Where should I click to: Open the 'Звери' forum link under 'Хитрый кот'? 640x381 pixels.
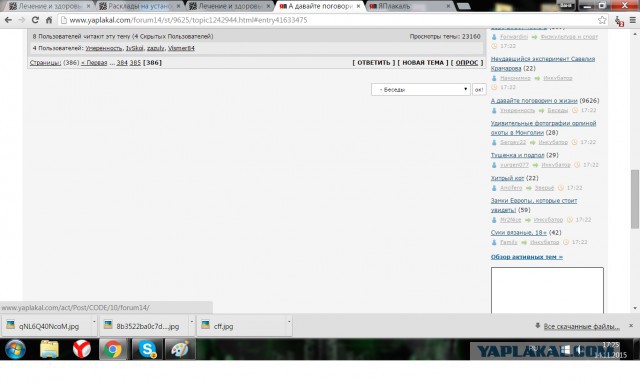click(x=544, y=188)
